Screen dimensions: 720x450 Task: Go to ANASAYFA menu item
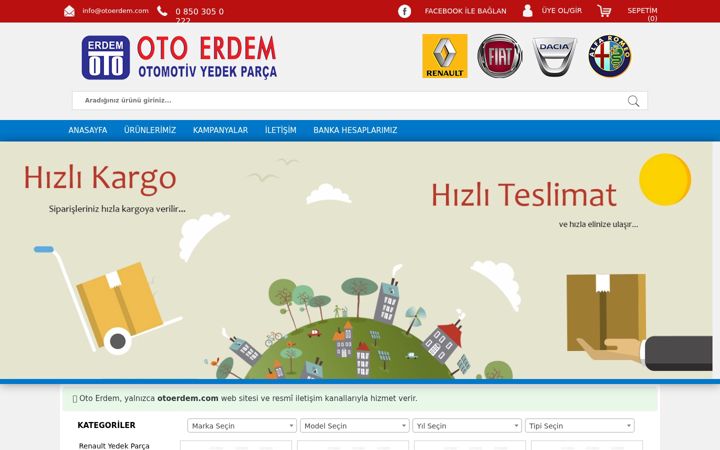click(88, 130)
